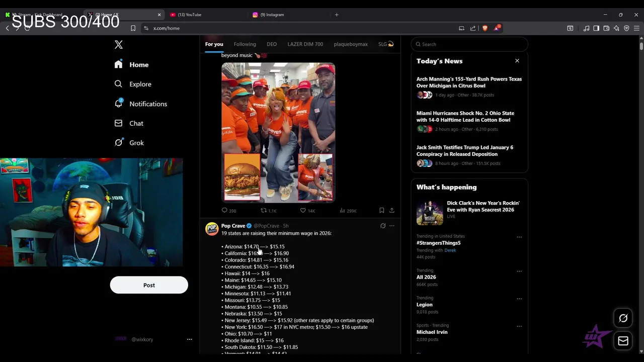Open the floating messages button
This screenshot has width=644, height=362.
click(623, 341)
